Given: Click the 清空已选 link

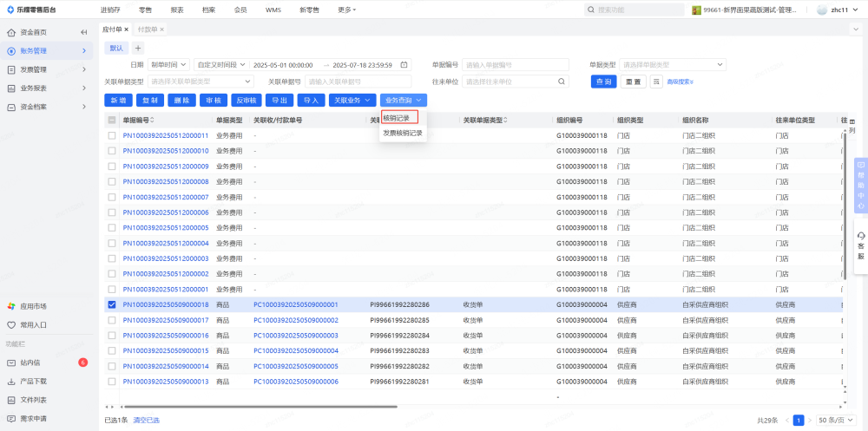Looking at the screenshot, I should pyautogui.click(x=146, y=420).
